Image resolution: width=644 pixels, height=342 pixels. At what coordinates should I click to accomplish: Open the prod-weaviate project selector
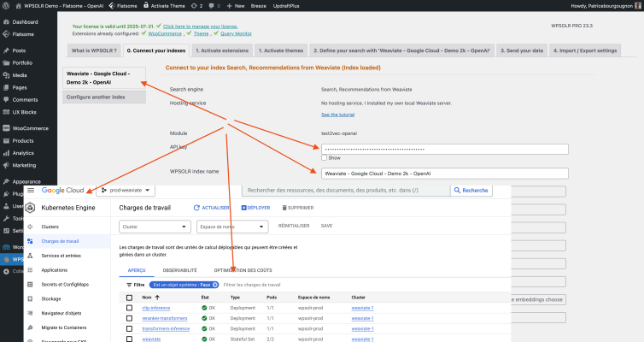tap(126, 191)
